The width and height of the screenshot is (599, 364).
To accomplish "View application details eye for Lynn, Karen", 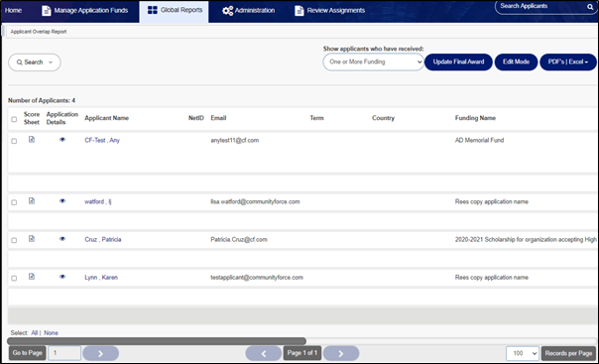I will pyautogui.click(x=62, y=277).
